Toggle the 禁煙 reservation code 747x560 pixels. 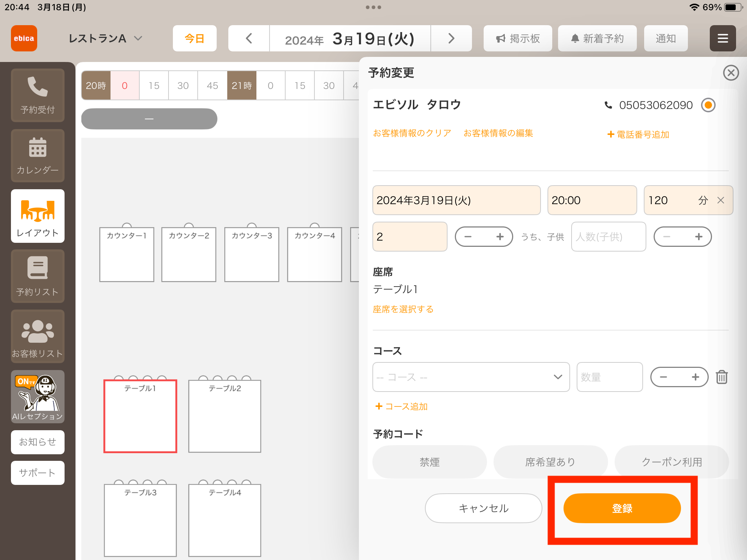tap(429, 462)
